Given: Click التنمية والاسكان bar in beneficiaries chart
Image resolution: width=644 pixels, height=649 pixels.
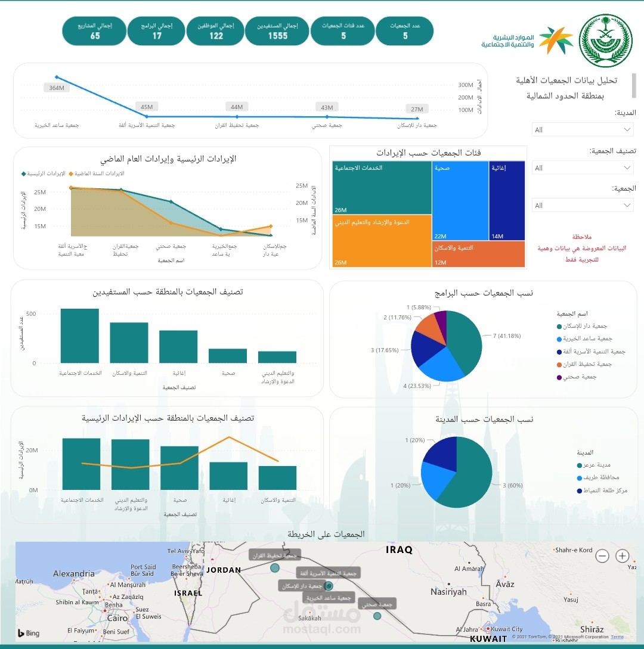Looking at the screenshot, I should coord(129,343).
